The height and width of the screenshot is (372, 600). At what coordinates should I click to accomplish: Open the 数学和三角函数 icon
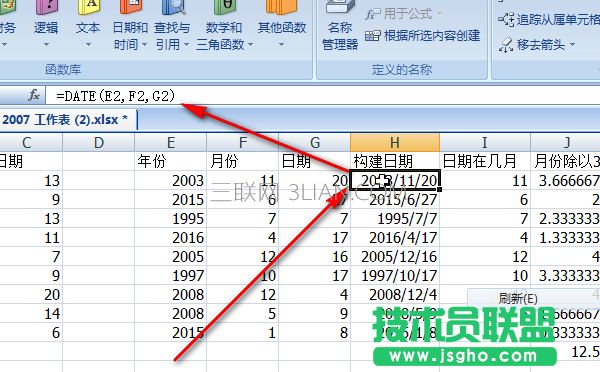(x=225, y=7)
